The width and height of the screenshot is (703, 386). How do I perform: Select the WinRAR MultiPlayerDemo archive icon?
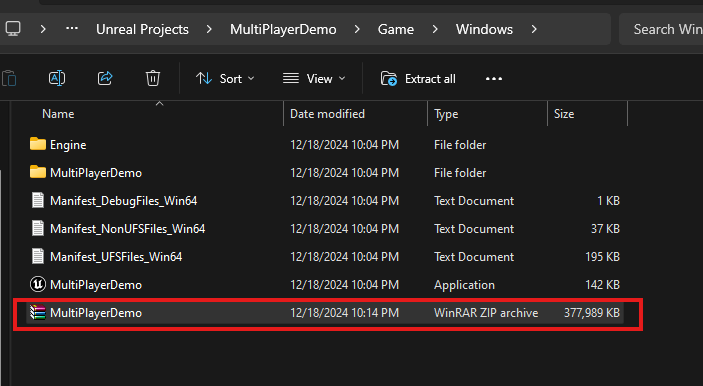[x=38, y=312]
